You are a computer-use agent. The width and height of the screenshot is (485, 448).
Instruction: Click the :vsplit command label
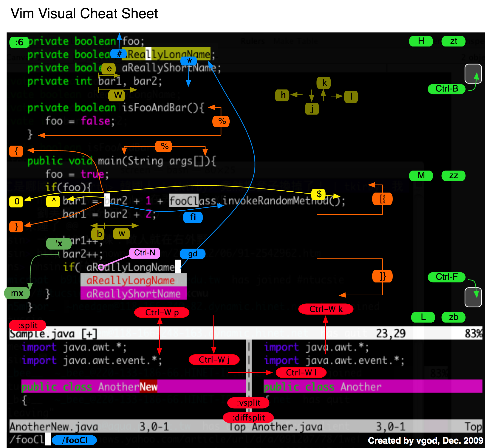(248, 403)
